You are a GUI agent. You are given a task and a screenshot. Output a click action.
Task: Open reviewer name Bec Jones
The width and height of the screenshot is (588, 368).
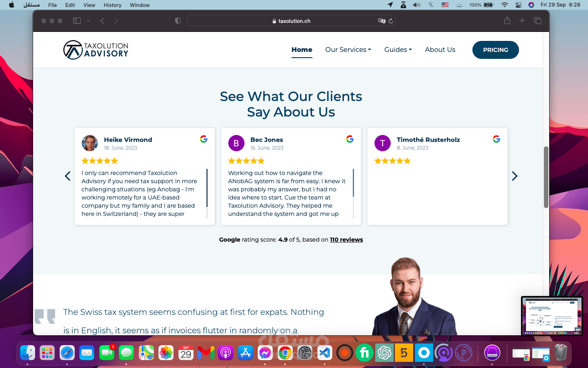coord(267,139)
